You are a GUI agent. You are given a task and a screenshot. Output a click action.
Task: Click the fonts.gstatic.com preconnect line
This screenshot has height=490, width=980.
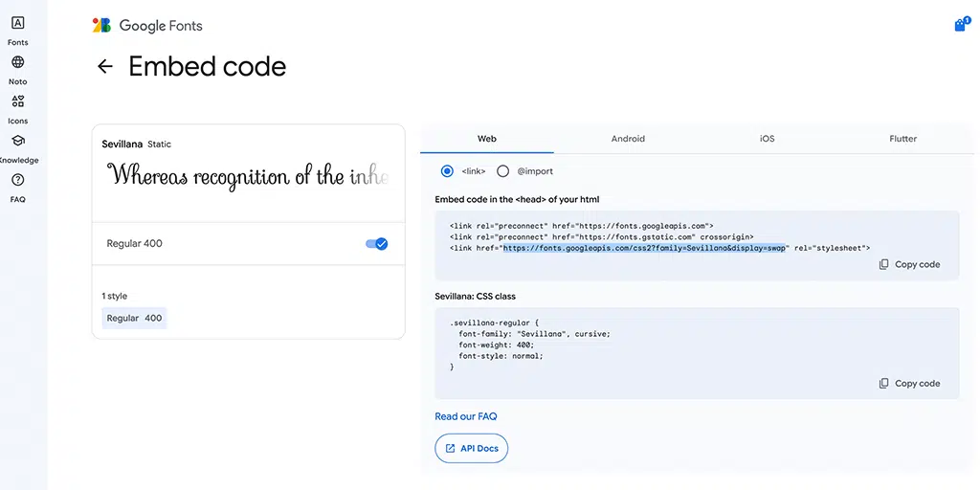point(601,237)
